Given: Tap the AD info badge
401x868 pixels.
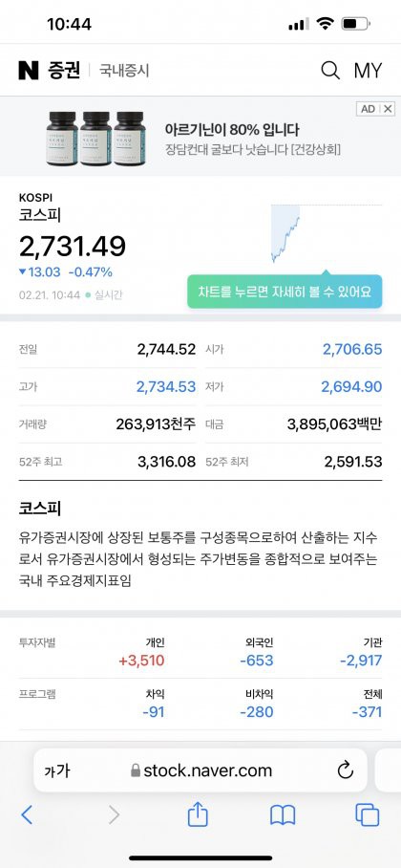Looking at the screenshot, I should pyautogui.click(x=369, y=109).
